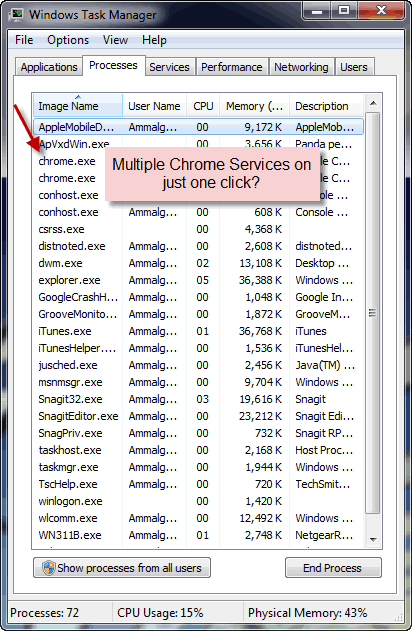Select the SnagitEditor.exe process
The width and height of the screenshot is (412, 631).
pos(199,416)
